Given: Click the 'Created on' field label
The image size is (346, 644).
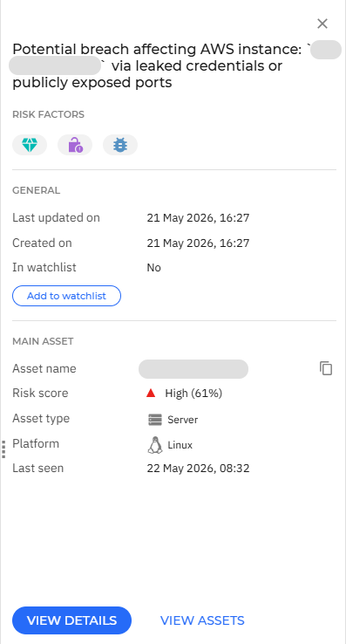Looking at the screenshot, I should (x=42, y=243).
